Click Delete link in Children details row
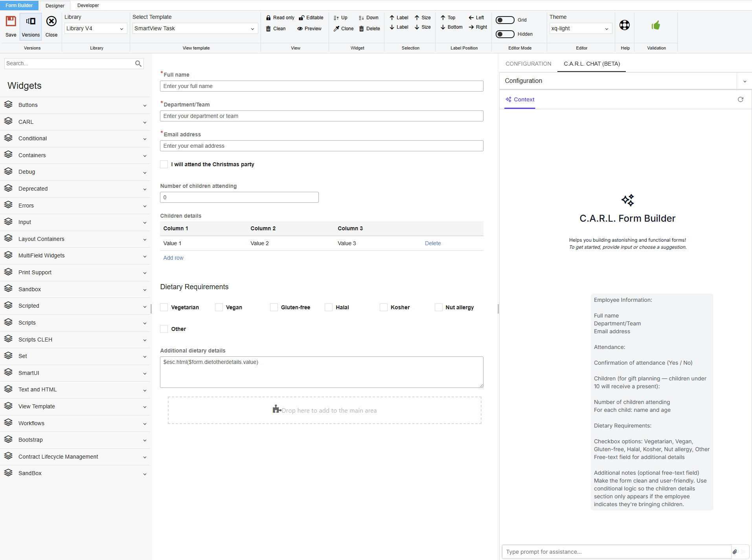Viewport: 752px width, 560px height. pyautogui.click(x=433, y=243)
